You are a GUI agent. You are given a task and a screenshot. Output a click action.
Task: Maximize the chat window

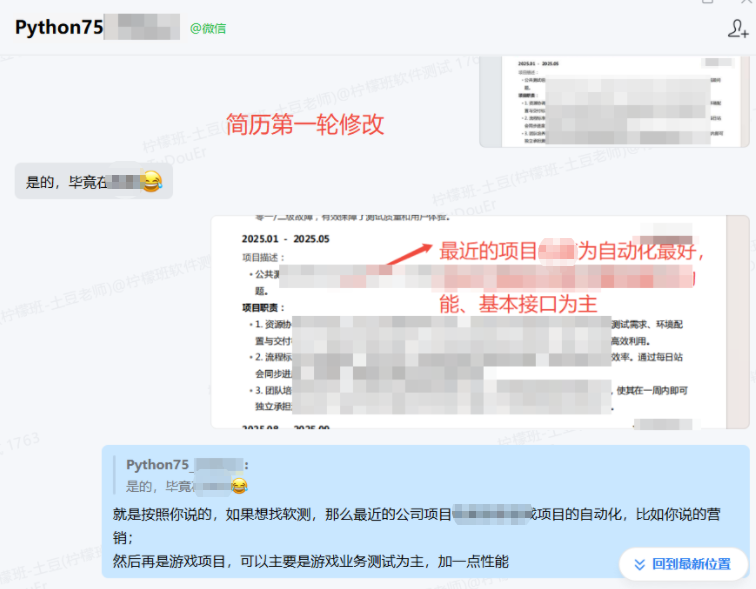point(708,3)
